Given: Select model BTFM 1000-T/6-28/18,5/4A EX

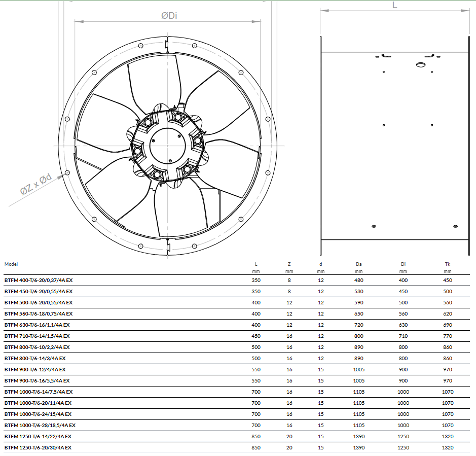Looking at the screenshot, I should click(x=40, y=425).
